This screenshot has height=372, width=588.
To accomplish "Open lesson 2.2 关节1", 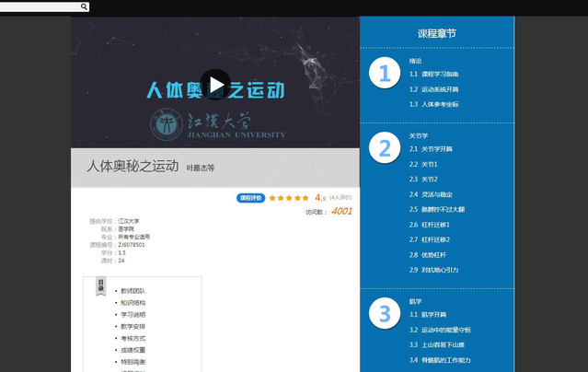I will click(423, 164).
